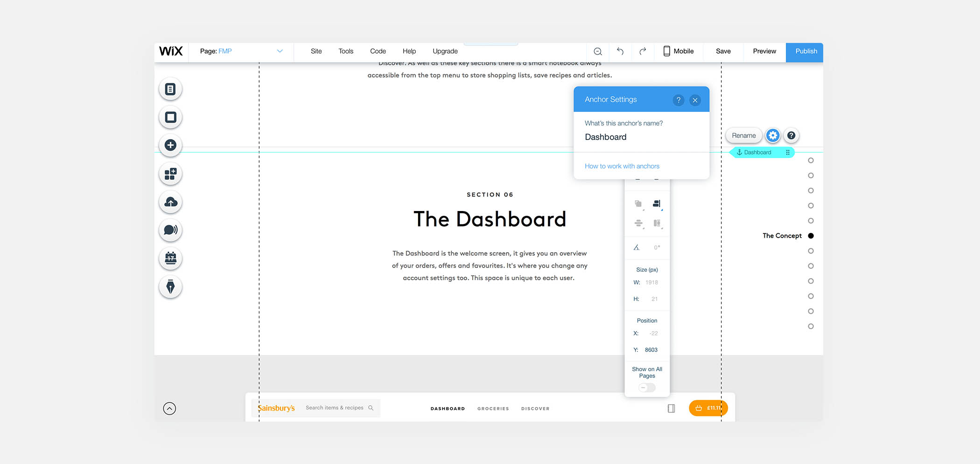980x464 pixels.
Task: Click the notebook icon in Sainsbury's header
Action: tap(671, 408)
